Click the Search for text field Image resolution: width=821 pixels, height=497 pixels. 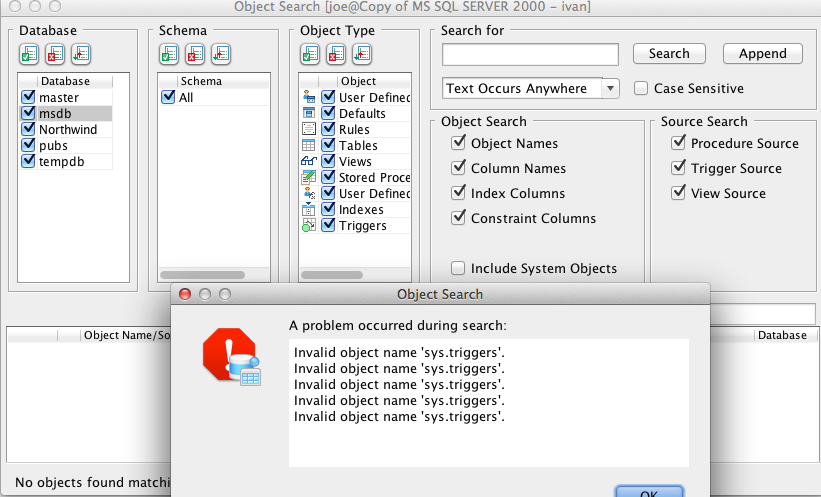tap(530, 54)
